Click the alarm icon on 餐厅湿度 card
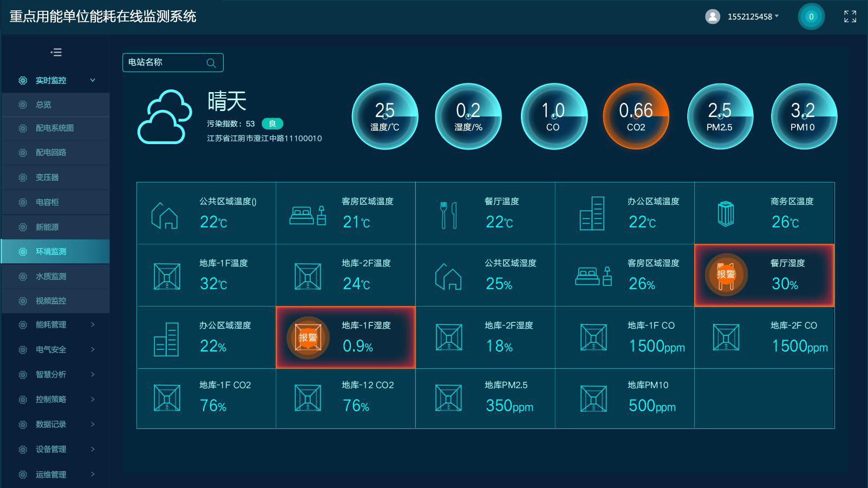The image size is (868, 488). click(726, 275)
